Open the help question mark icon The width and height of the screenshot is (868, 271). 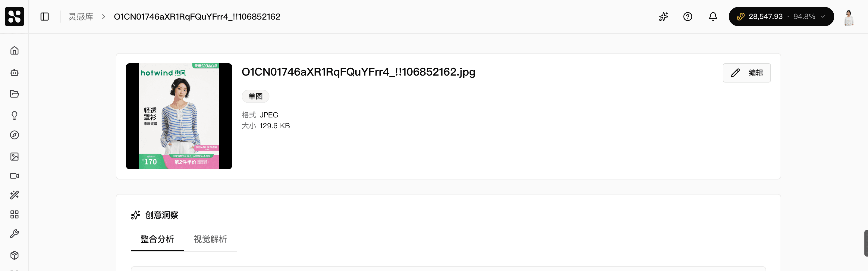pyautogui.click(x=688, y=17)
